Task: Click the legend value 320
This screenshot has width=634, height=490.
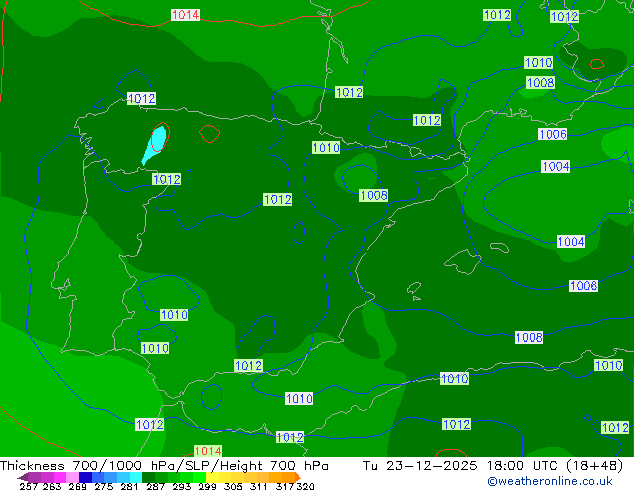Action: click(x=305, y=486)
